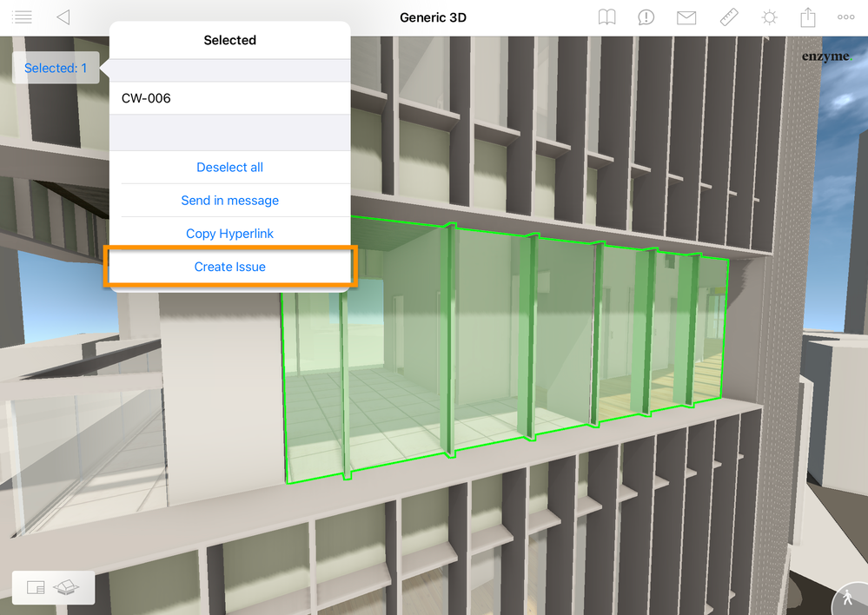The width and height of the screenshot is (868, 615).
Task: Select the CW-006 list entry
Action: [x=229, y=98]
